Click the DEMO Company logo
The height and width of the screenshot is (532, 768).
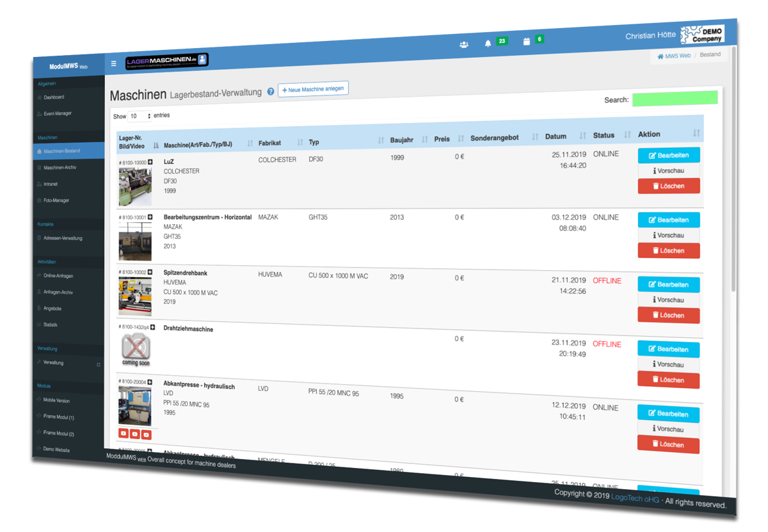tap(701, 35)
